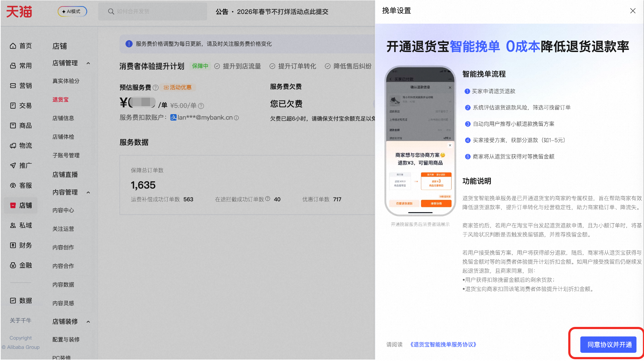Collapse the 内容管理 group
Screen dimensions: 644x361
coord(88,192)
